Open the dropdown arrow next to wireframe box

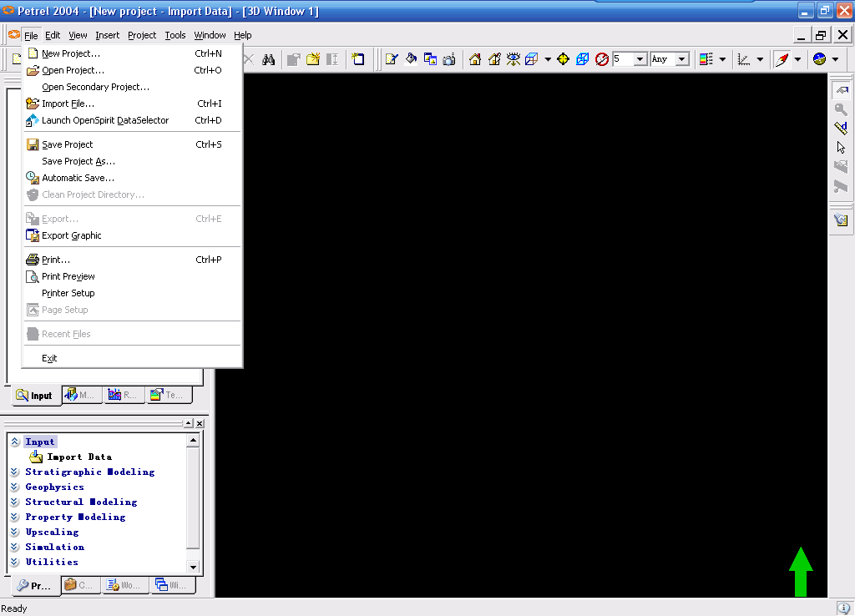click(x=548, y=59)
